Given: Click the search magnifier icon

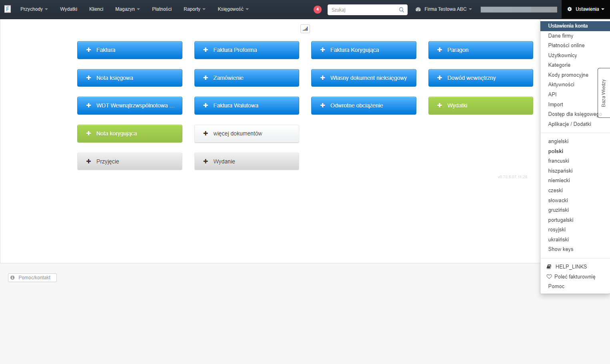Looking at the screenshot, I should (402, 10).
